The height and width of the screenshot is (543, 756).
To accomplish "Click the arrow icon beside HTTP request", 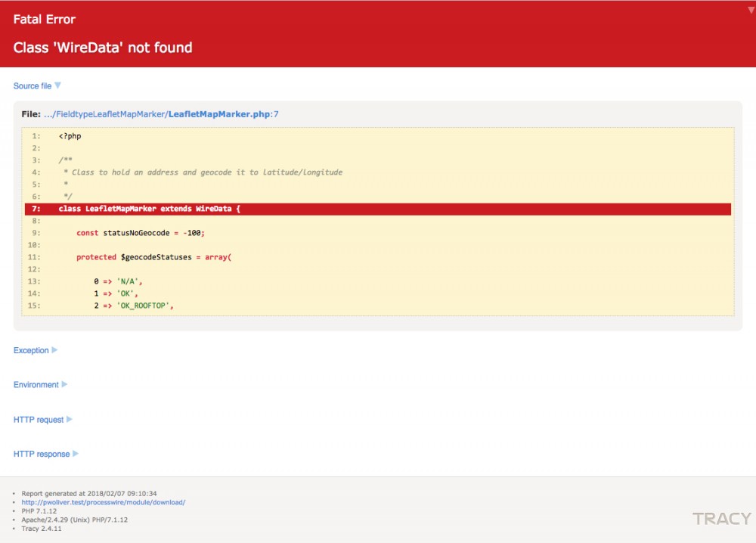I will (x=70, y=419).
